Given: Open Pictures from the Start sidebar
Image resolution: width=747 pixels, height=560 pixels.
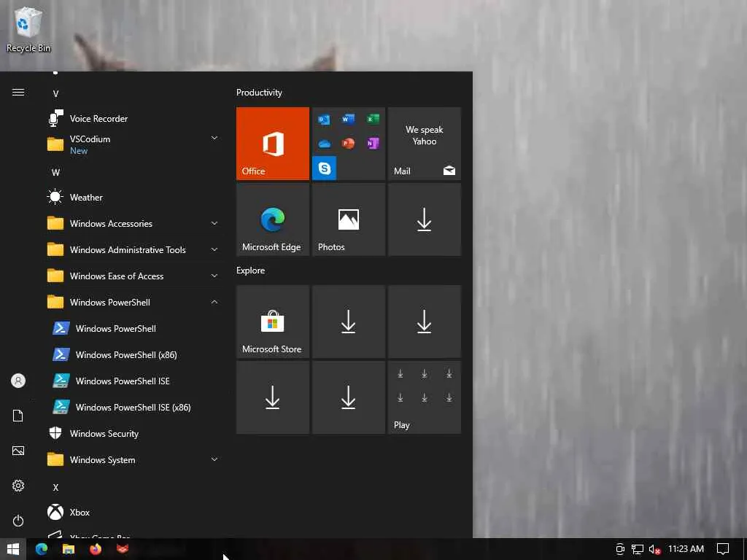Looking at the screenshot, I should (18, 451).
